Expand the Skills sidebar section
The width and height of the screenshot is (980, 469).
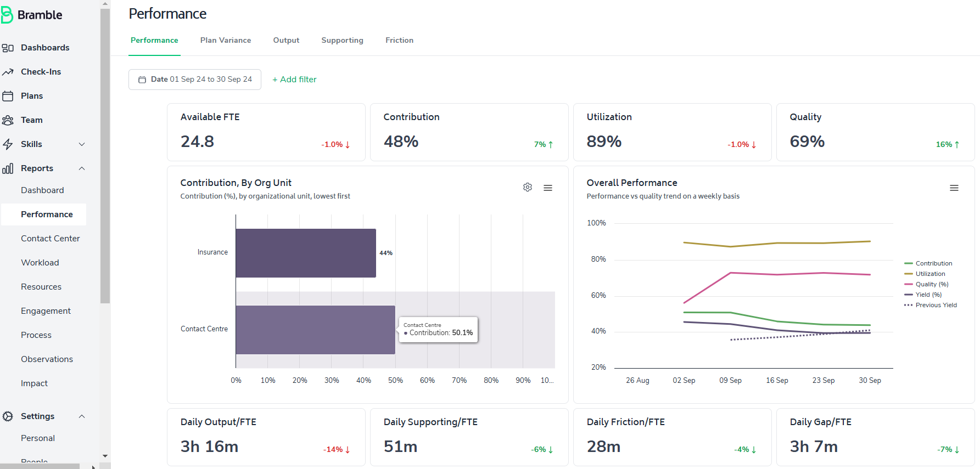[x=82, y=144]
